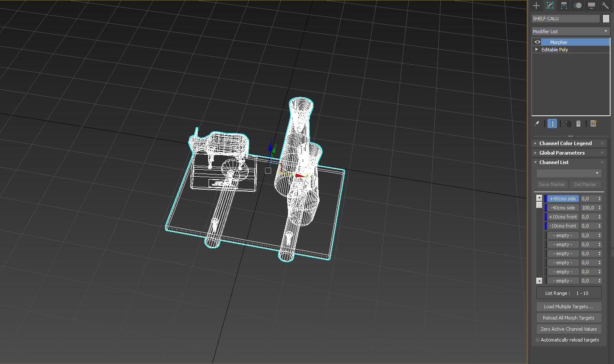Select the +40cms side channel
614x364 pixels.
click(563, 199)
